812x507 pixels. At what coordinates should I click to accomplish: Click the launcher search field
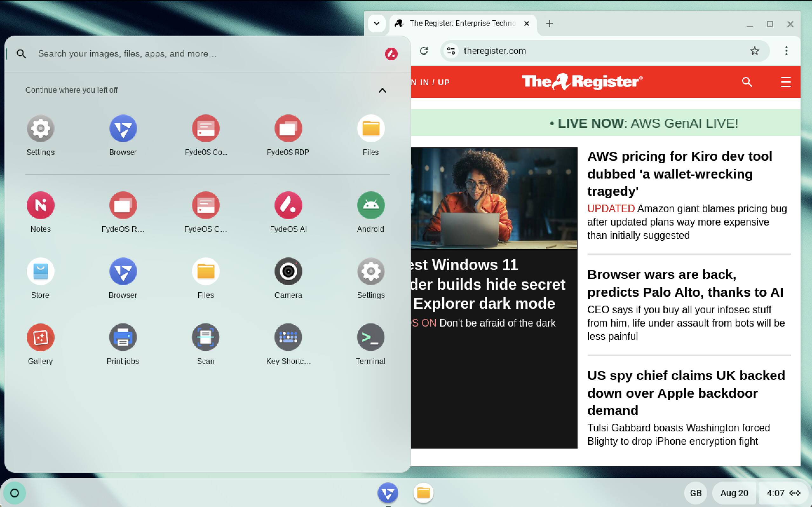(201, 54)
